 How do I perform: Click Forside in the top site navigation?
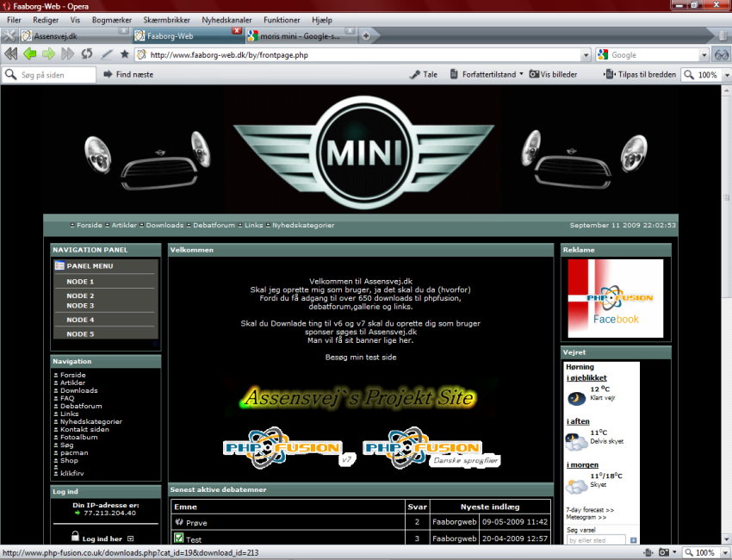90,225
